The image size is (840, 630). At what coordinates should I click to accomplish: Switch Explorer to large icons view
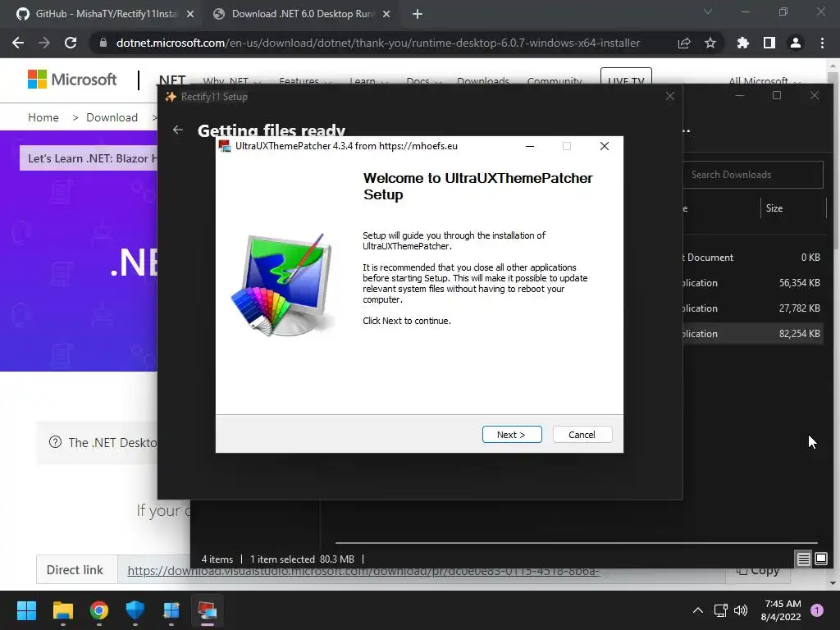(x=820, y=559)
